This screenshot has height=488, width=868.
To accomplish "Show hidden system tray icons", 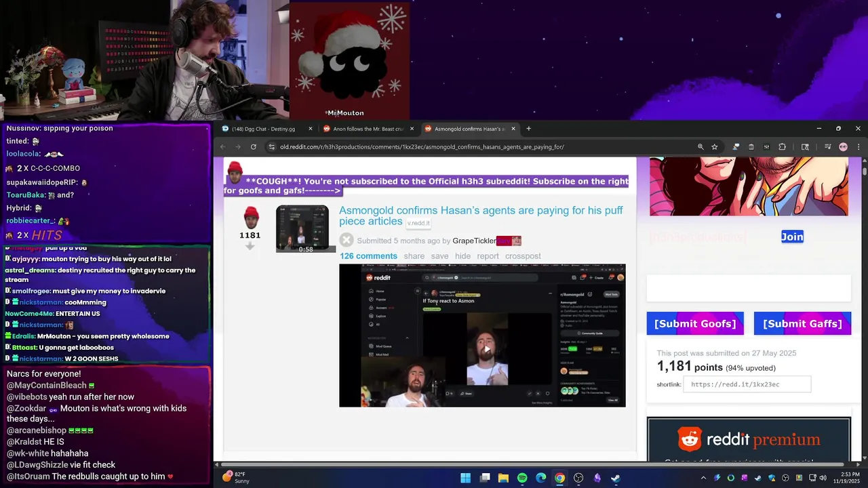I will point(703,478).
